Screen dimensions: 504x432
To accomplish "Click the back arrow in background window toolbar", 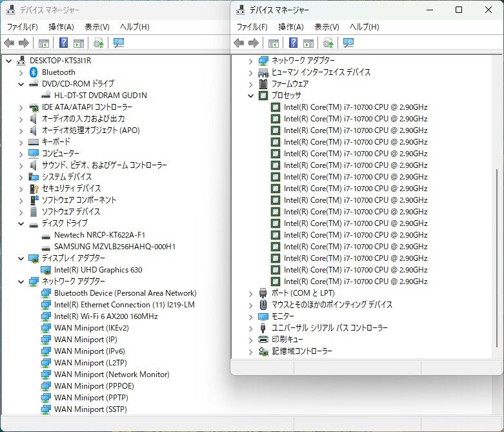I will pyautogui.click(x=9, y=43).
